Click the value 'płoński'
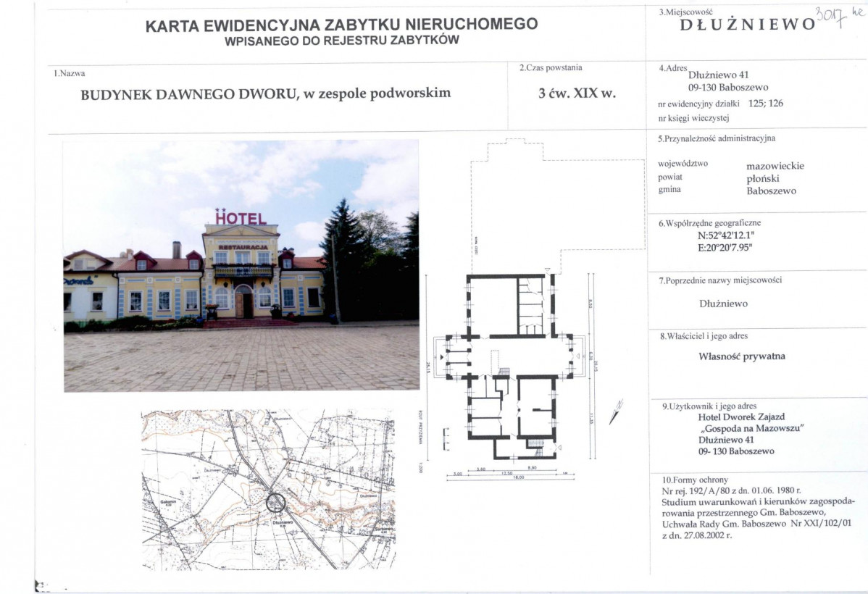The height and width of the screenshot is (594, 868). pyautogui.click(x=763, y=179)
